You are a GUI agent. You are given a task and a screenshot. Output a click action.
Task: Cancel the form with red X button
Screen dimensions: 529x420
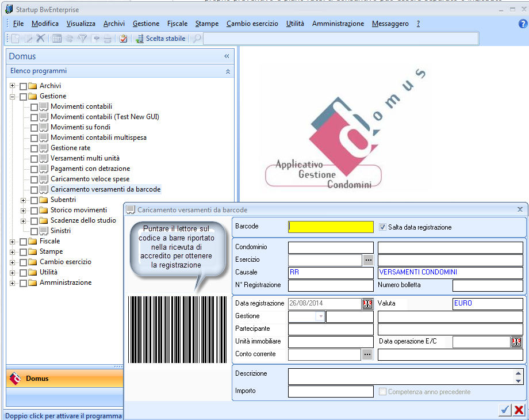click(x=519, y=410)
